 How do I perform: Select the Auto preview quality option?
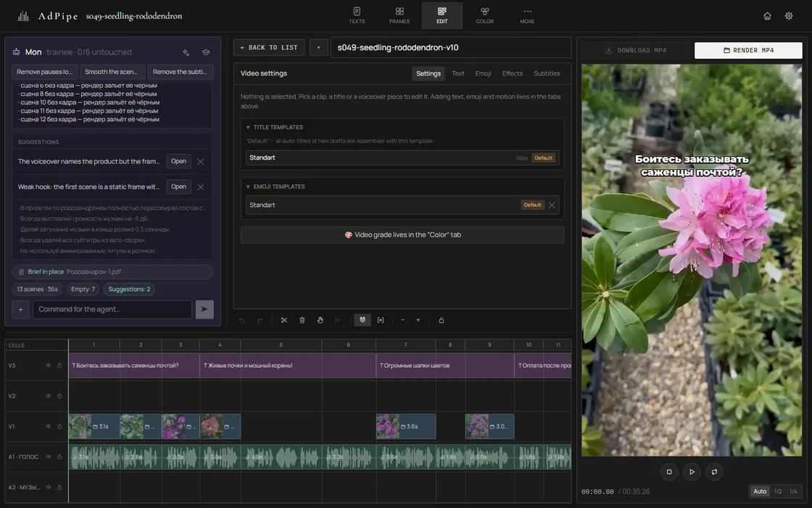[x=760, y=491]
